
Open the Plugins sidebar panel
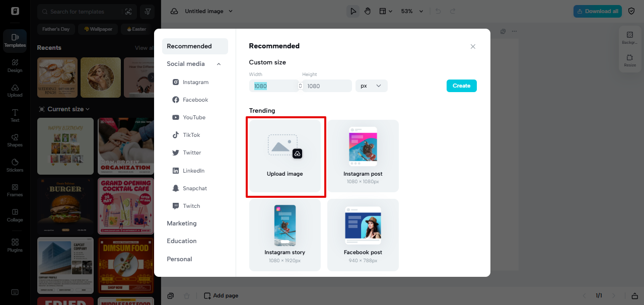[x=15, y=245]
